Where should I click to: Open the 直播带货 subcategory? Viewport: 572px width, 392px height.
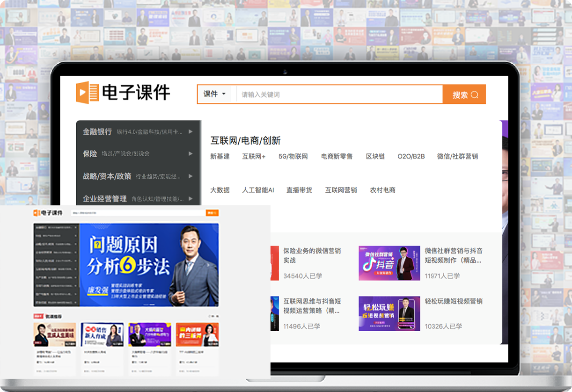pos(299,190)
